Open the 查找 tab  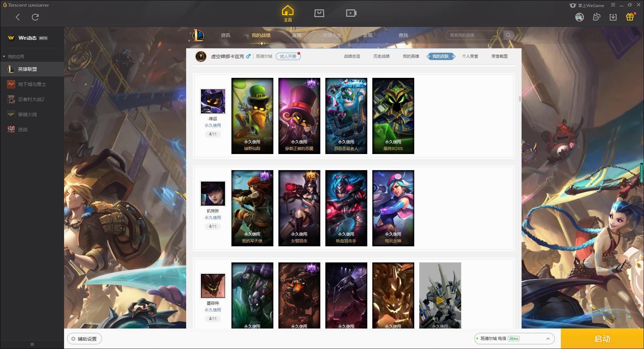[x=403, y=35]
